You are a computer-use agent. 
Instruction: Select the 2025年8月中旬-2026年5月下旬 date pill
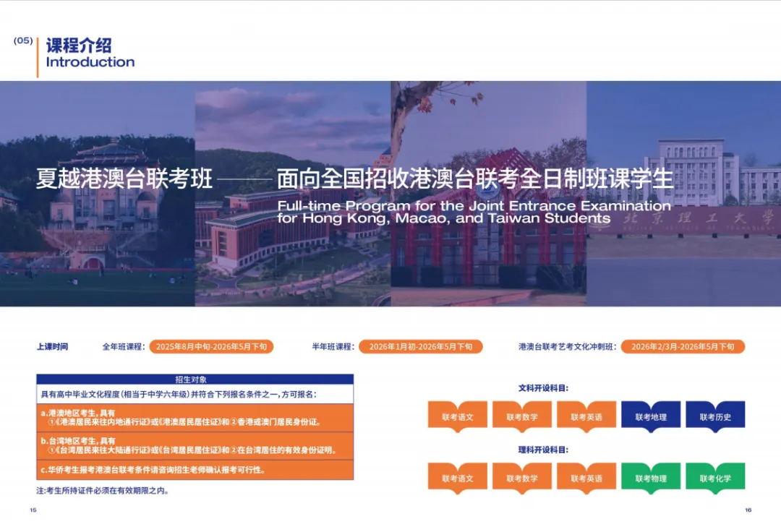[x=211, y=347]
